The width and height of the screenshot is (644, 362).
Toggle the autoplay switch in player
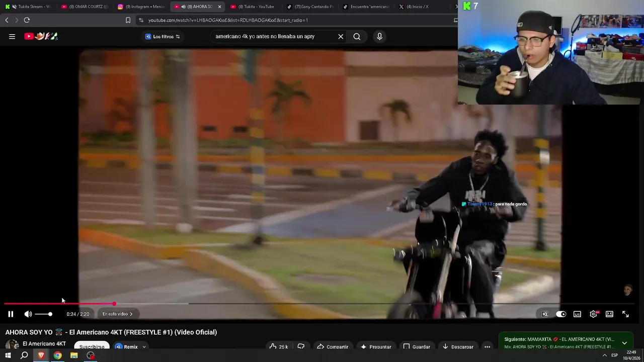[x=560, y=314]
